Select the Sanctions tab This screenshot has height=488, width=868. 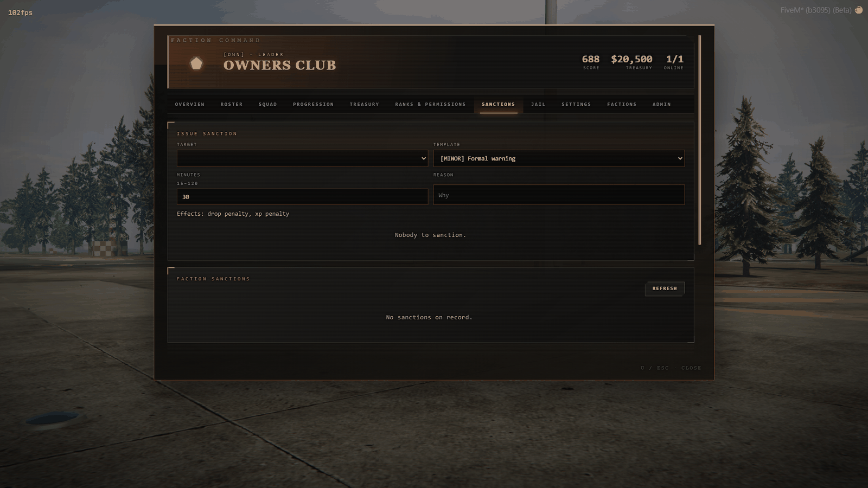click(499, 104)
